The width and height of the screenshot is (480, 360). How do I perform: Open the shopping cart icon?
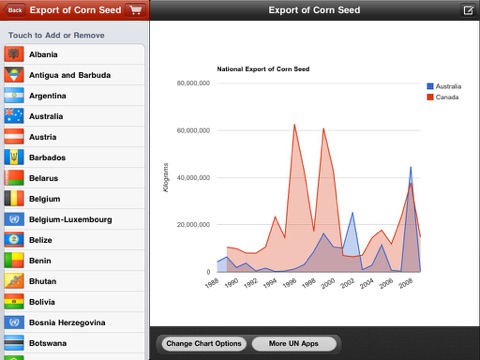point(135,10)
